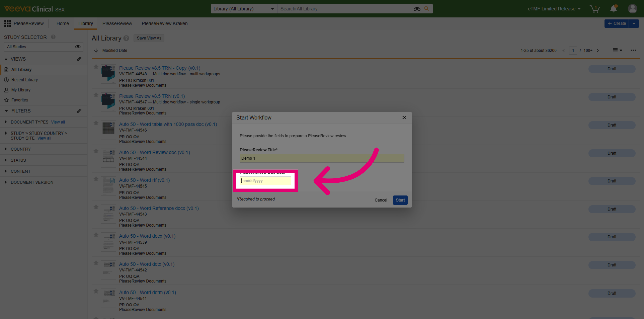Open the PleaseReview tab

[117, 23]
